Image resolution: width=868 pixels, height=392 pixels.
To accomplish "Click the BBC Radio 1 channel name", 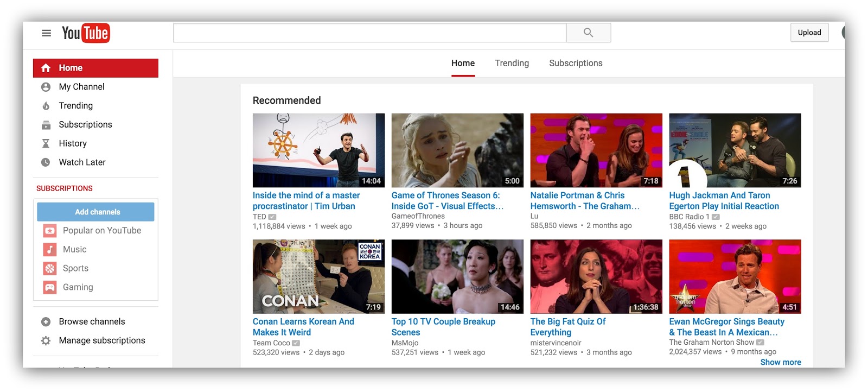I will pos(689,217).
